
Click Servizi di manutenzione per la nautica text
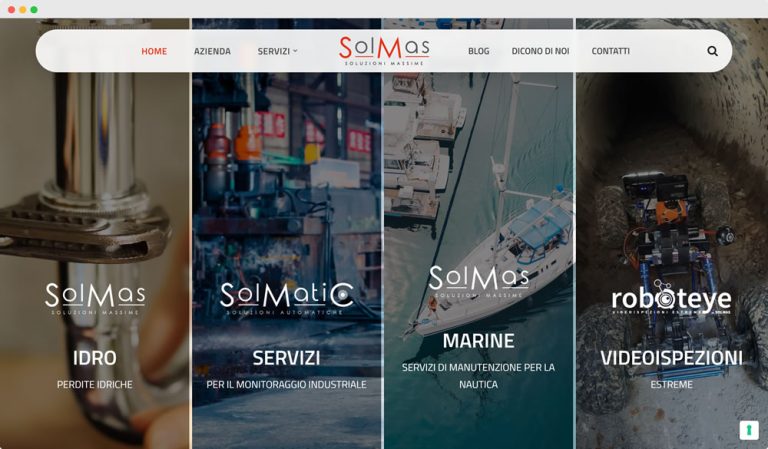point(479,376)
